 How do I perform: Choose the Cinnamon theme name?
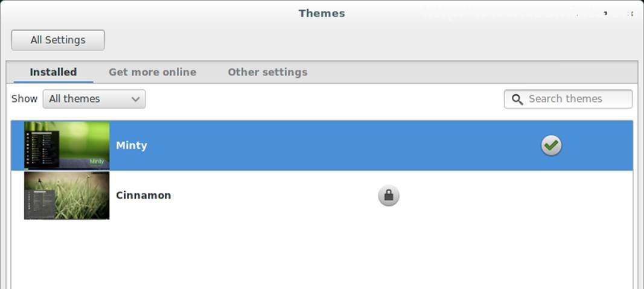pos(144,195)
